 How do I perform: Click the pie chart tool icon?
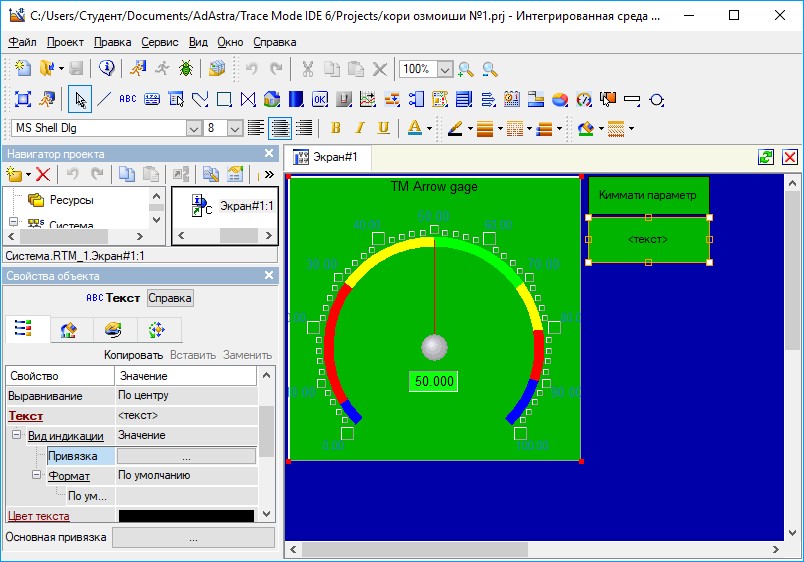560,99
